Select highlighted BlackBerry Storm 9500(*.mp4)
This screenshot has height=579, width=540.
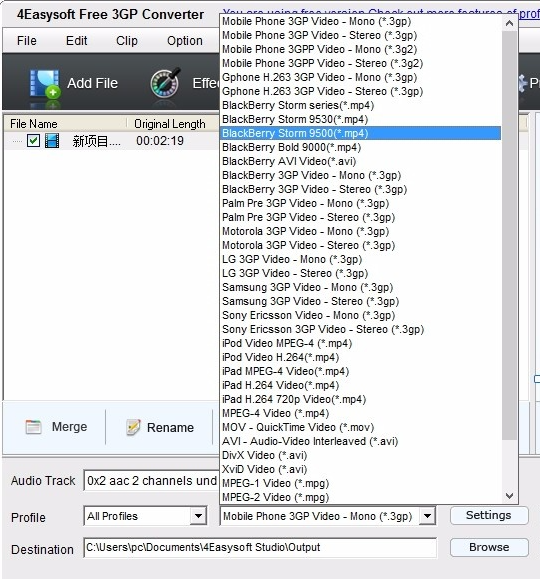tap(360, 133)
